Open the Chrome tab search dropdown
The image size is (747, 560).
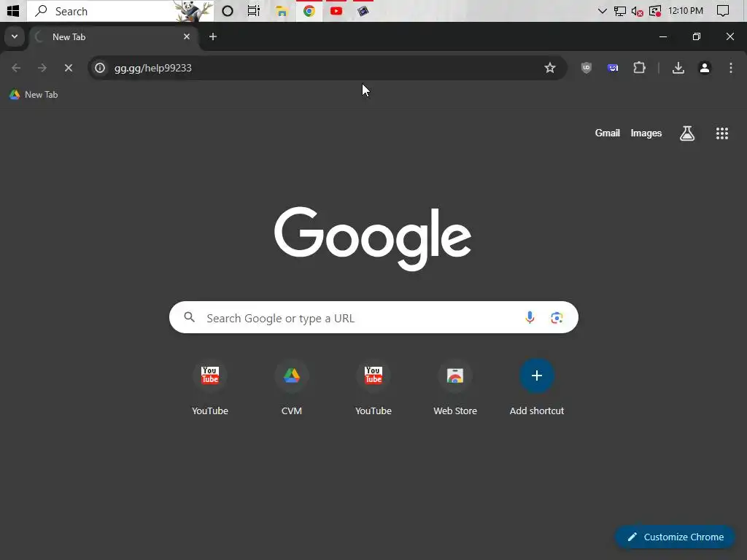click(x=15, y=36)
